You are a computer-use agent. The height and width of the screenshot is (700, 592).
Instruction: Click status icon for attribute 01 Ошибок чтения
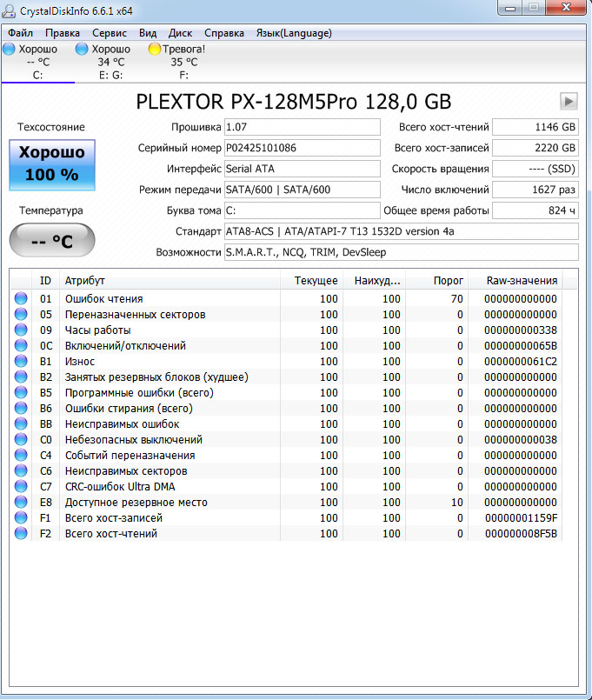pos(21,298)
